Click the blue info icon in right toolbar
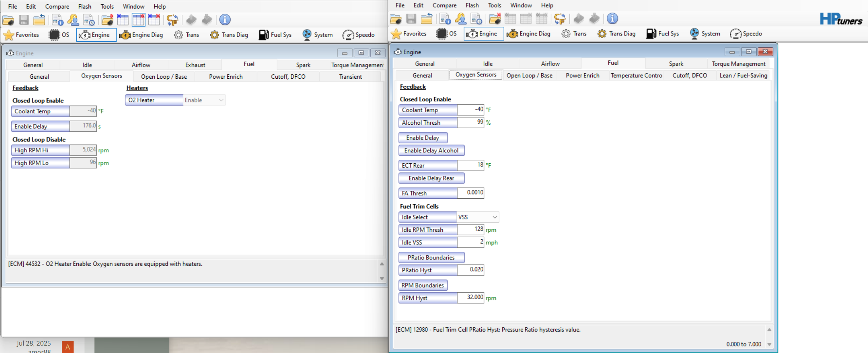 (612, 18)
